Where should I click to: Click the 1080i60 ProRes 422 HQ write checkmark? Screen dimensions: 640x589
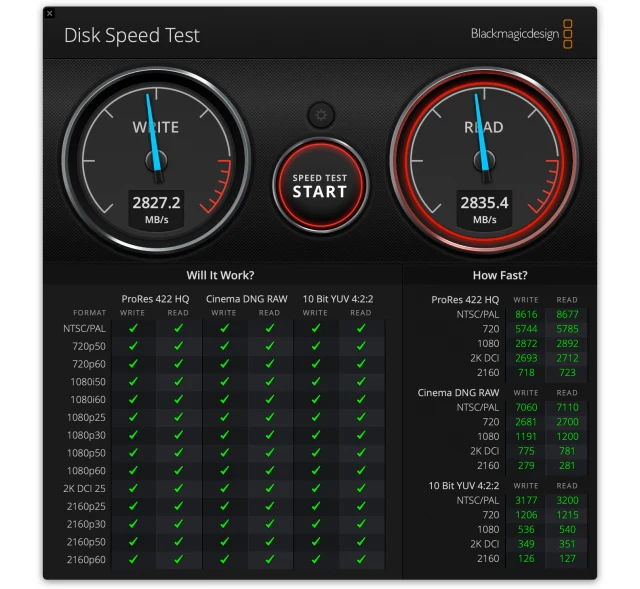[133, 399]
